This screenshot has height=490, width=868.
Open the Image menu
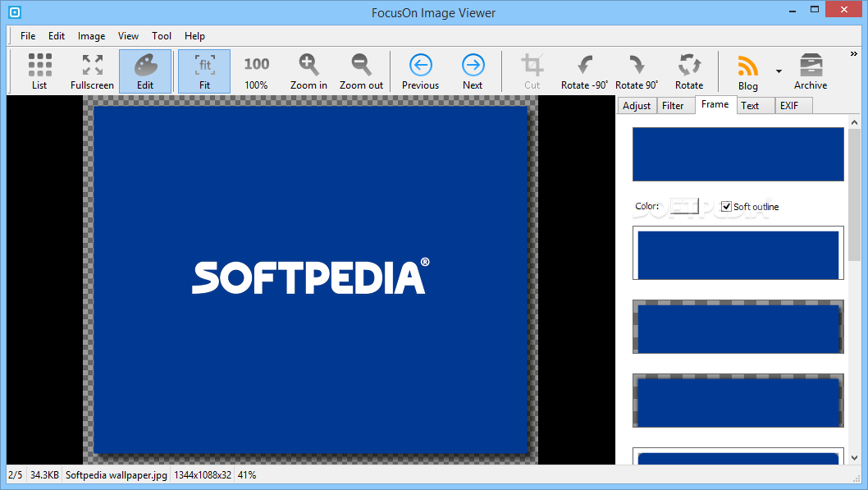pos(91,36)
